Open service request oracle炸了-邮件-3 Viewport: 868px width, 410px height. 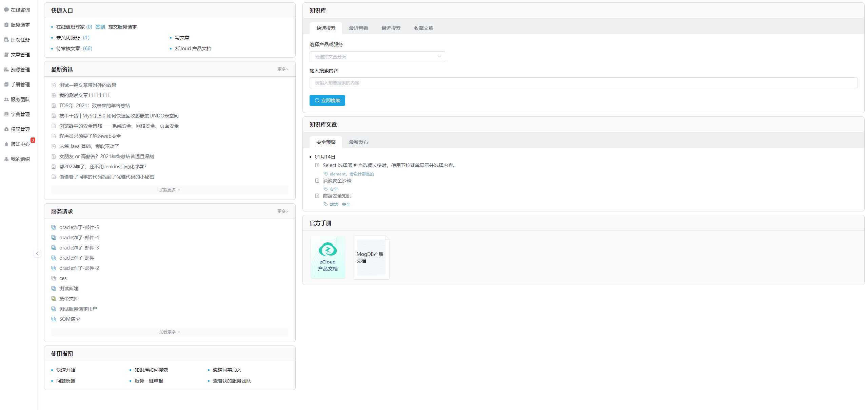[79, 248]
